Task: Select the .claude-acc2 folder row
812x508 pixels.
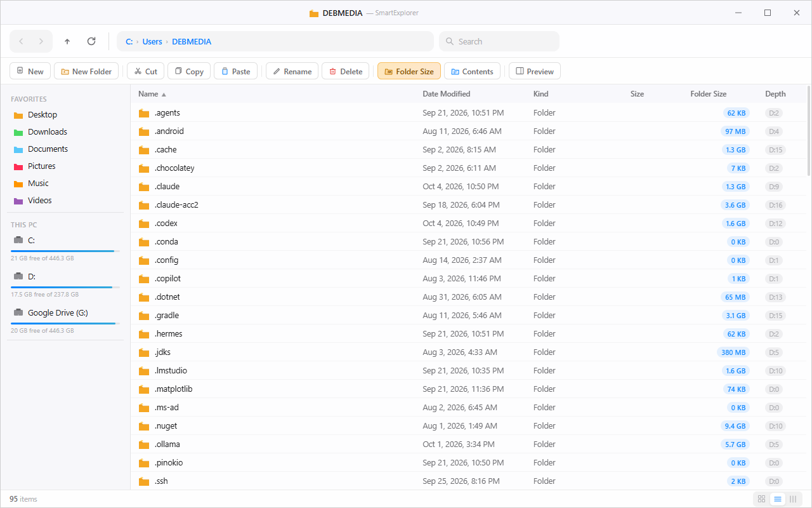Action: coord(468,205)
